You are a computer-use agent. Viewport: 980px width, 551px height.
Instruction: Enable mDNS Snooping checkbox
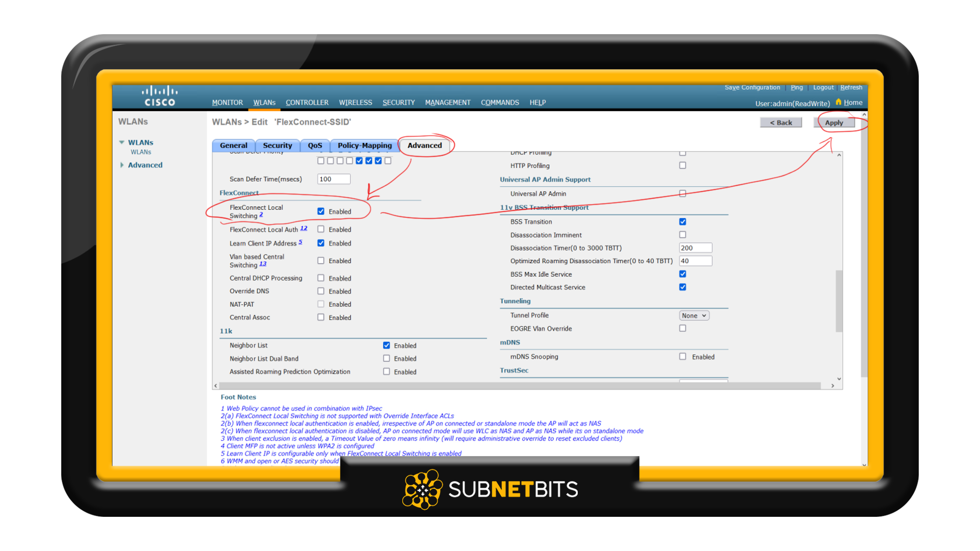(682, 356)
